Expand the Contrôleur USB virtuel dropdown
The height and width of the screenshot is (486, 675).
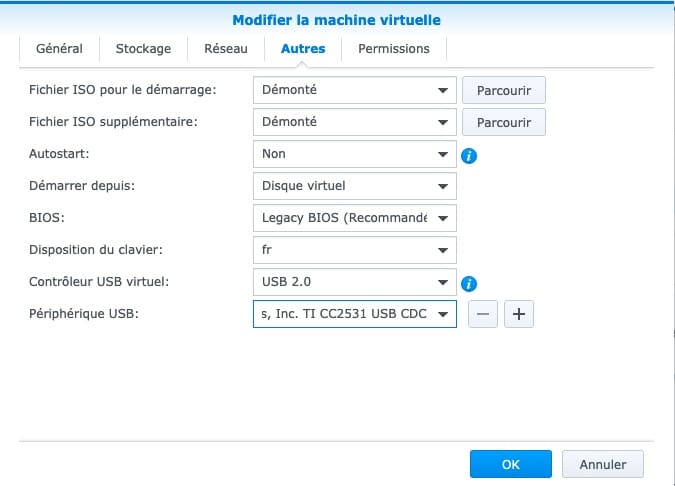pos(355,282)
